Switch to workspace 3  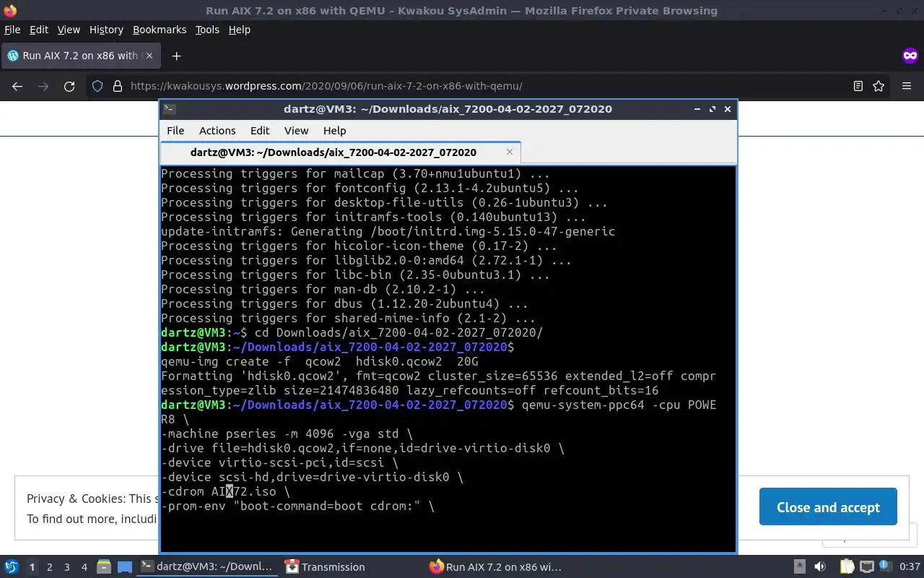pos(66,567)
